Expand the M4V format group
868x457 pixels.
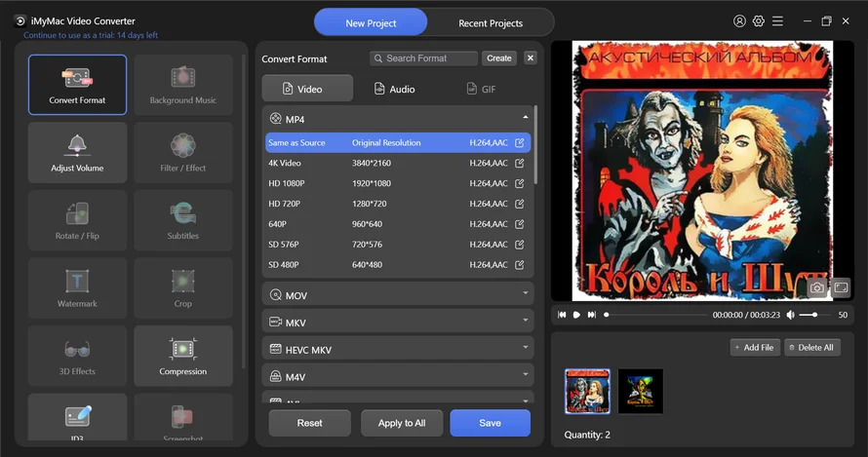(525, 374)
